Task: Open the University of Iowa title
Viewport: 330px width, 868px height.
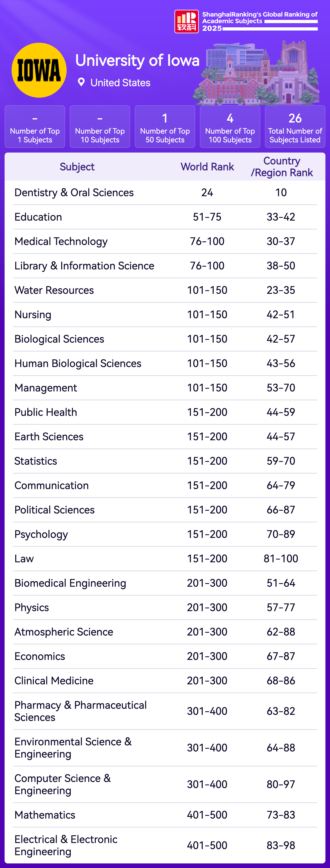Action: (x=137, y=61)
